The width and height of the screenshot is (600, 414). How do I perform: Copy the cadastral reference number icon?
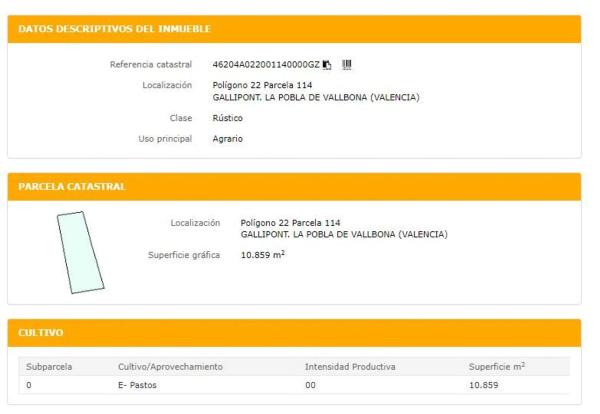coord(327,65)
